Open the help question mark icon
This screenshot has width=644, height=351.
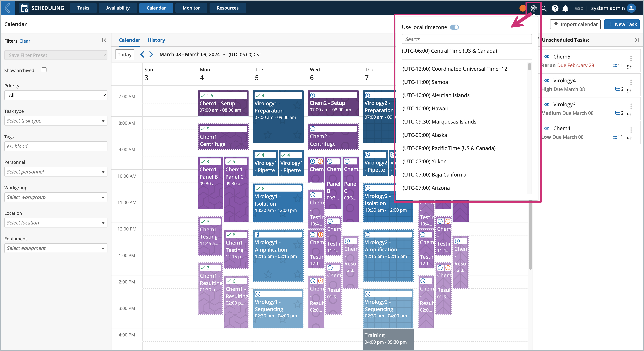click(555, 8)
